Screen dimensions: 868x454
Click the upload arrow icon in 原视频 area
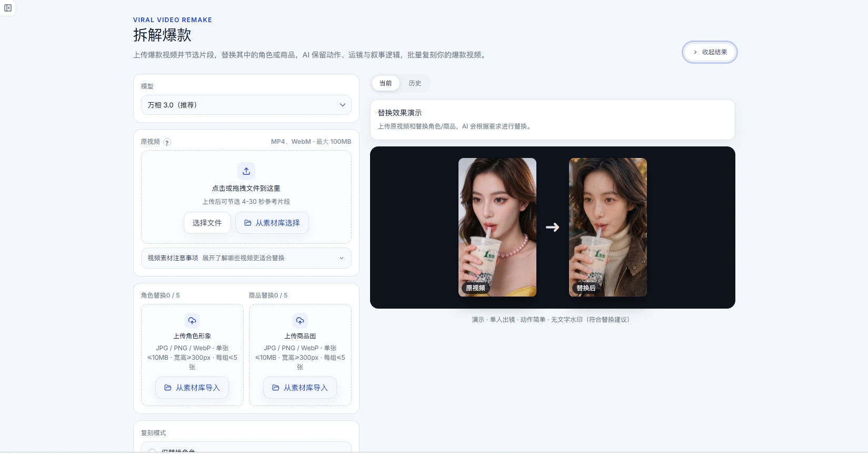tap(246, 171)
